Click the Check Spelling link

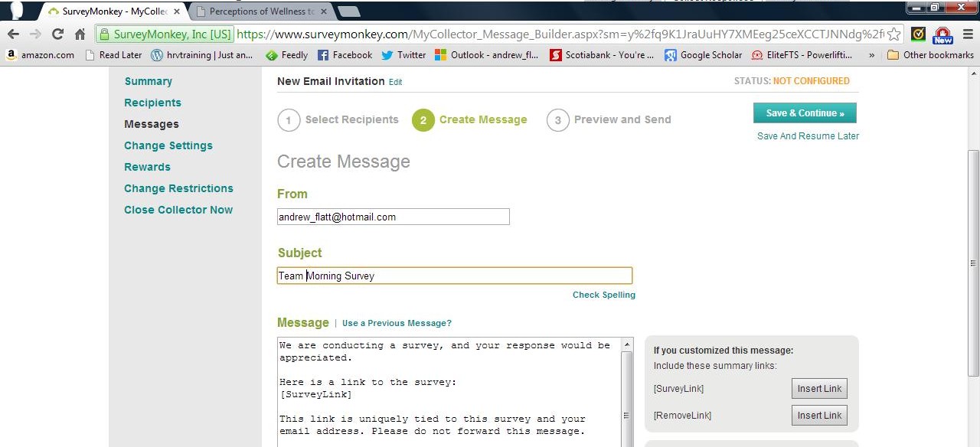click(x=603, y=295)
